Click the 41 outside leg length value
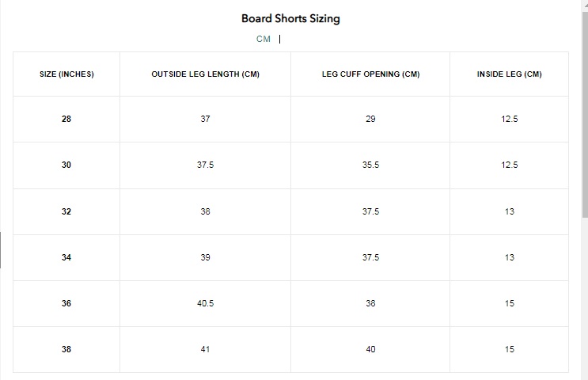The height and width of the screenshot is (380, 588). (x=205, y=349)
